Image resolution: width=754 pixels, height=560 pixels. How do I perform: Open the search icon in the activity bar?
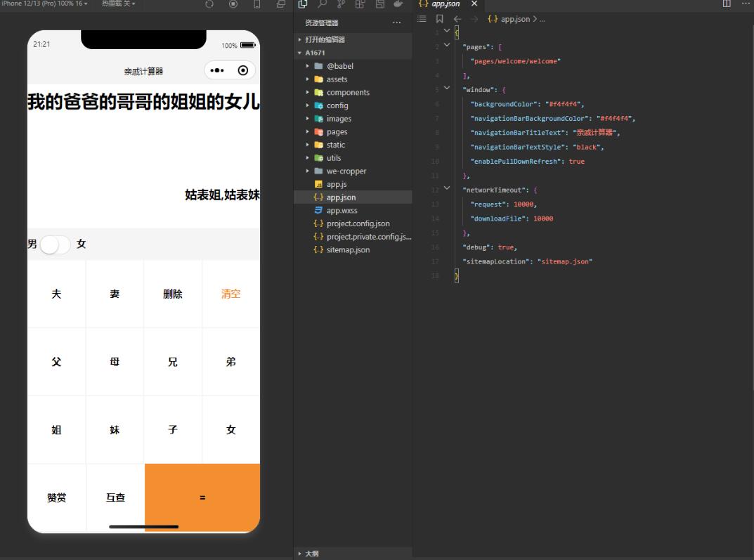(x=322, y=4)
